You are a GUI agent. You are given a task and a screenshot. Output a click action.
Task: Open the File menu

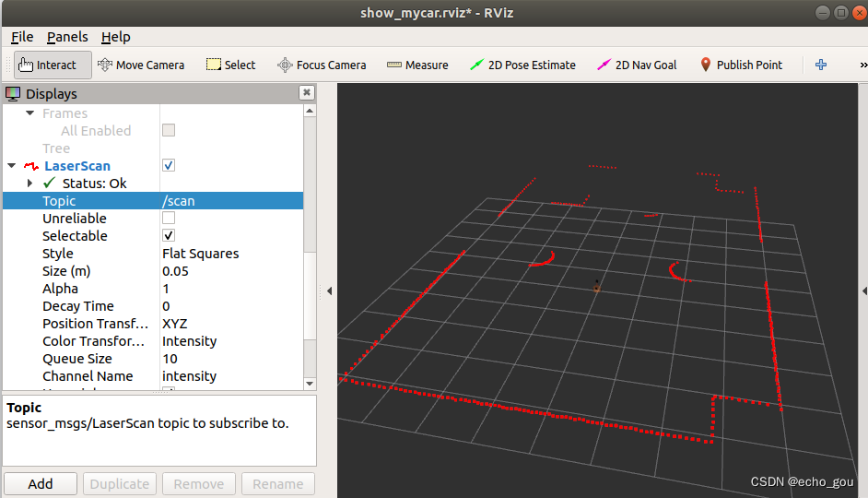pyautogui.click(x=22, y=37)
